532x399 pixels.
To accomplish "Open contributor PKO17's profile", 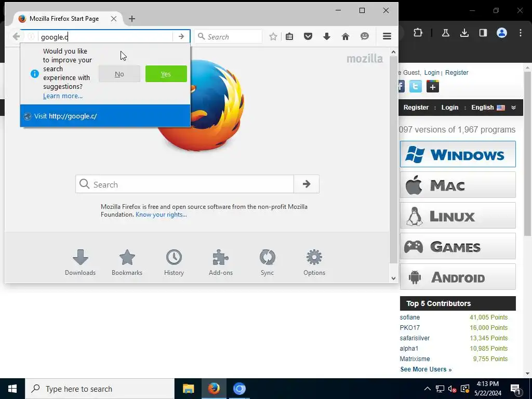I will pos(409,328).
